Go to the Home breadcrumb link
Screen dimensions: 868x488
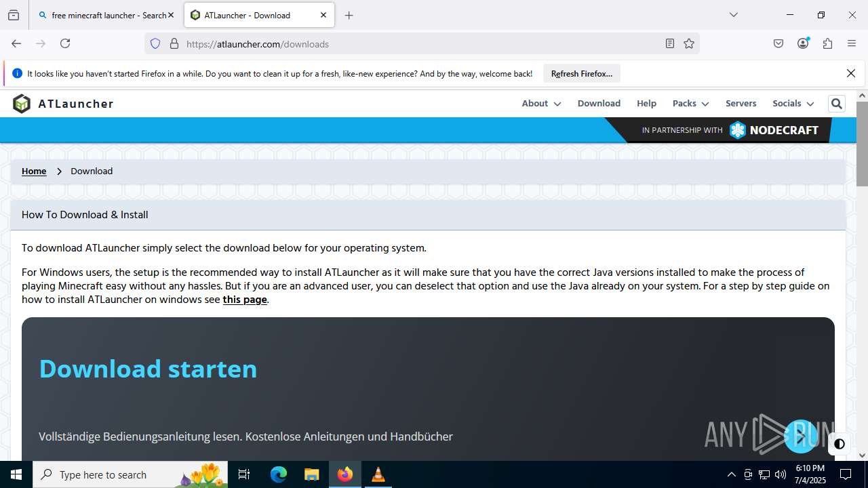pyautogui.click(x=34, y=171)
